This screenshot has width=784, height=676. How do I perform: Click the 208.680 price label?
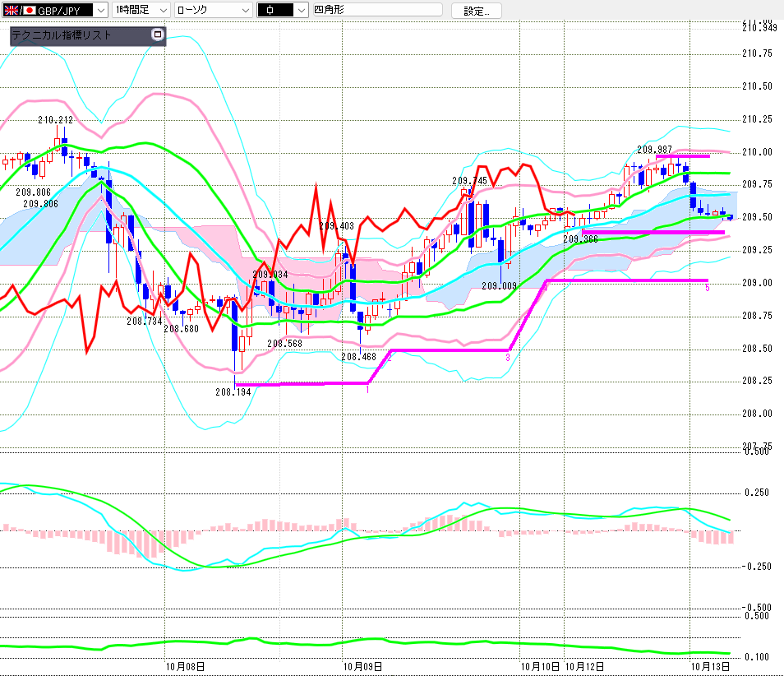(x=181, y=329)
